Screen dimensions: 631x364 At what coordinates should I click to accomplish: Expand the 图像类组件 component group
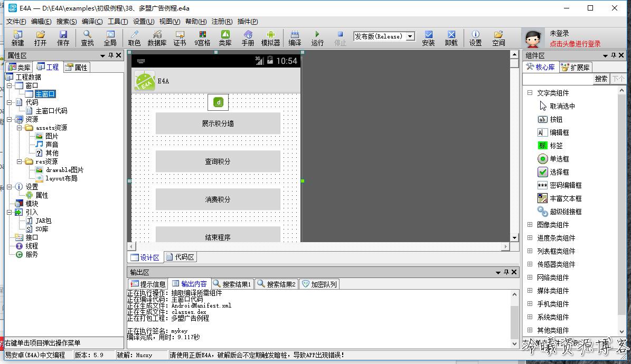(x=530, y=225)
